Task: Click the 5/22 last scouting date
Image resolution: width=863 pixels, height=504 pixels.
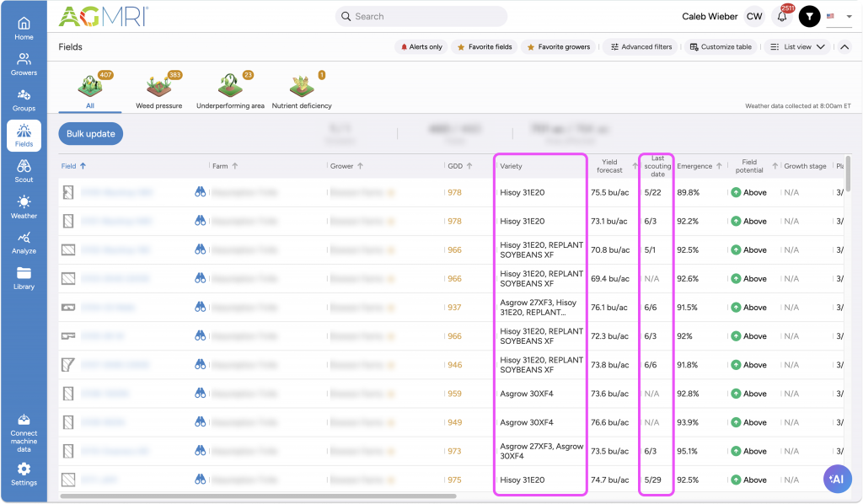Action: (x=653, y=192)
